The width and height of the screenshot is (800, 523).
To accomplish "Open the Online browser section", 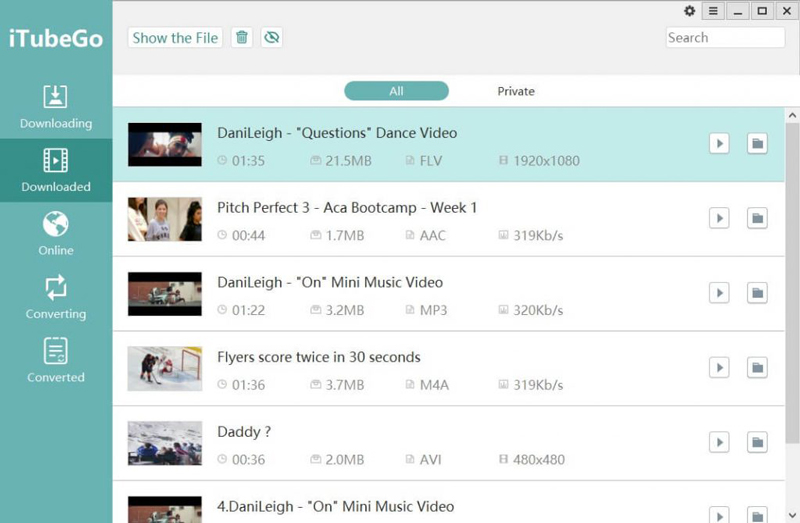I will click(56, 234).
